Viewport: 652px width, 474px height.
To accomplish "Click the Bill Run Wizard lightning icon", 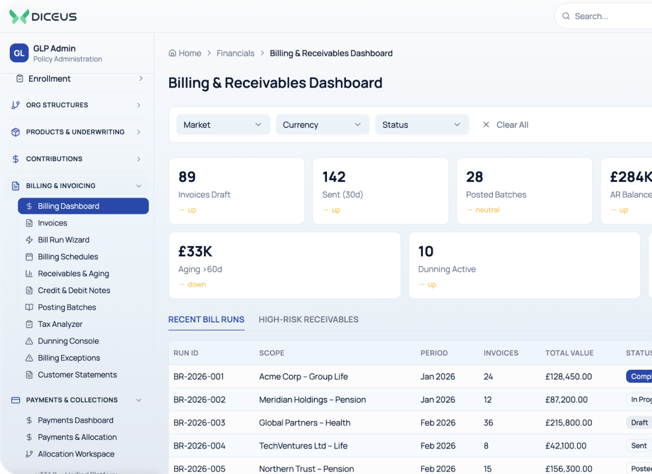I will (x=29, y=240).
